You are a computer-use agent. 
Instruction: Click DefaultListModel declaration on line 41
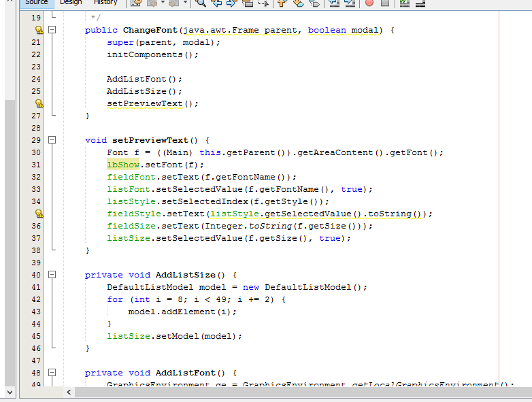coord(237,287)
